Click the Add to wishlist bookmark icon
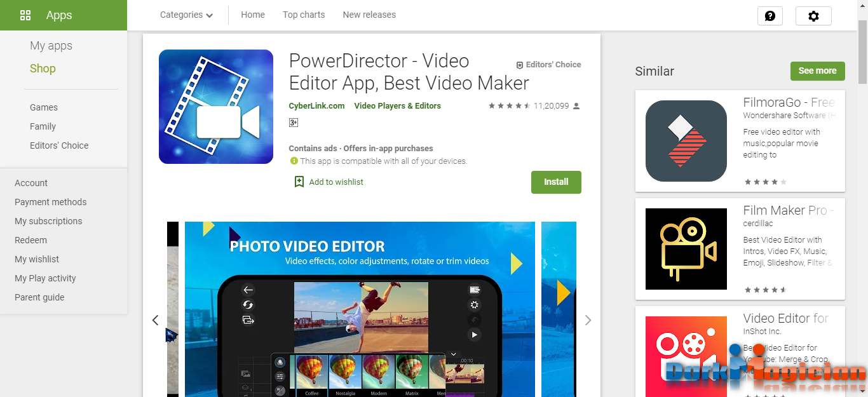This screenshot has height=397, width=868. point(299,182)
